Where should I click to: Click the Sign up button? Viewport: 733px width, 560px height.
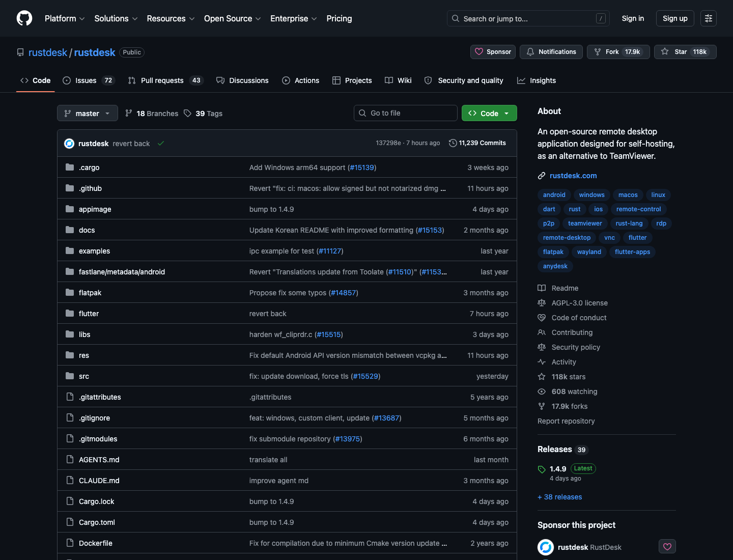675,18
